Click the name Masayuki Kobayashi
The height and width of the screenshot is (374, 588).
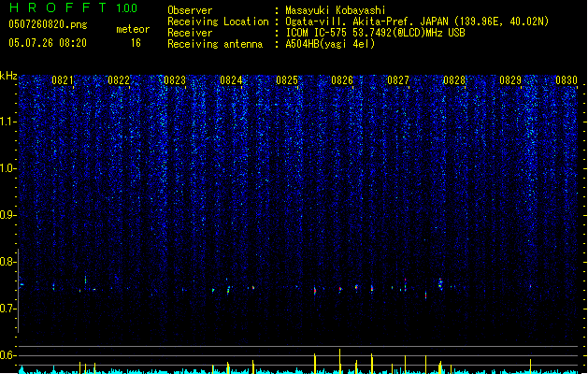[x=336, y=10]
